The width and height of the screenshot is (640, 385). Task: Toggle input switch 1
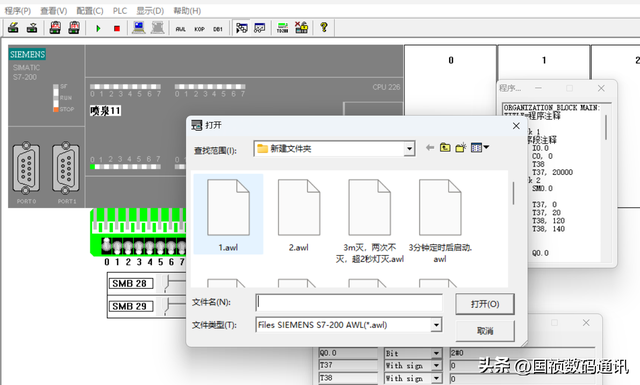coord(117,246)
